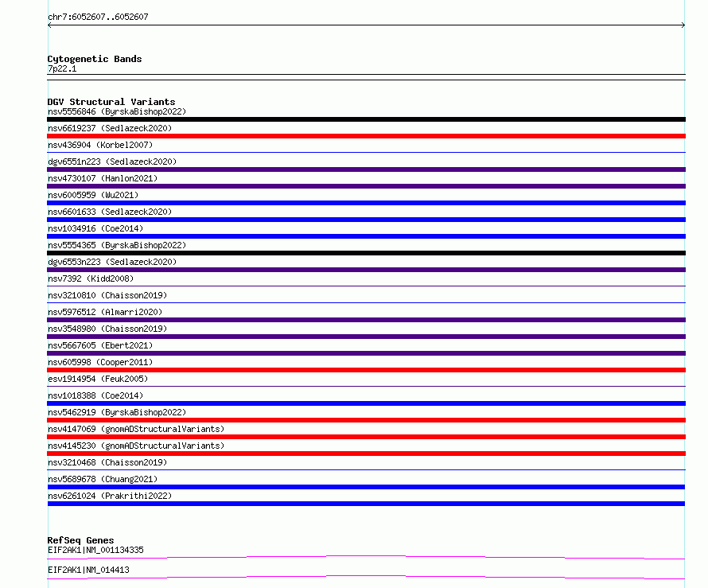Open variant nsv3210810 (Chaisson2019)

tap(107, 295)
